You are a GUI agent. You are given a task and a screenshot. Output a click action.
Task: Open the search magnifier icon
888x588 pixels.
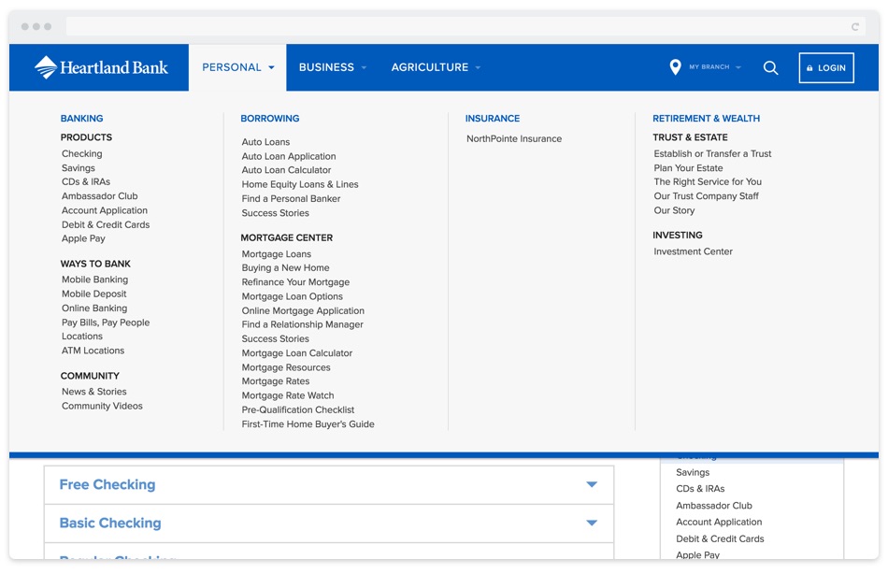770,68
